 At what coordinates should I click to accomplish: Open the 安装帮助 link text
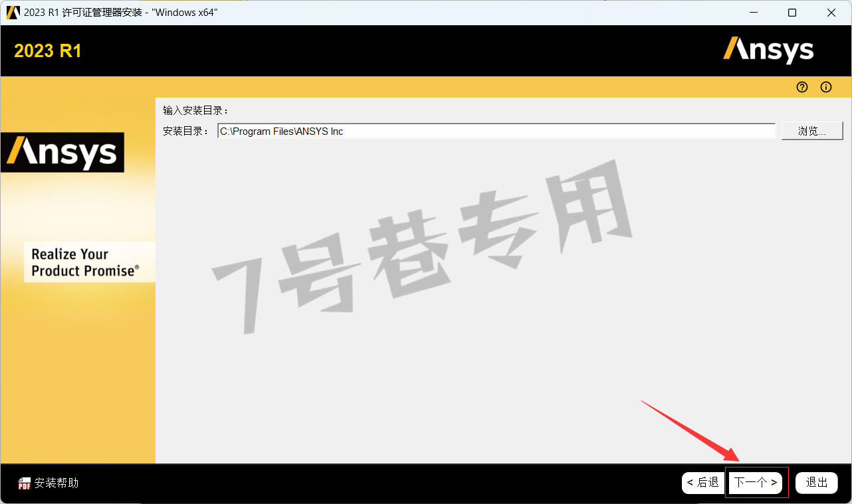(x=56, y=483)
